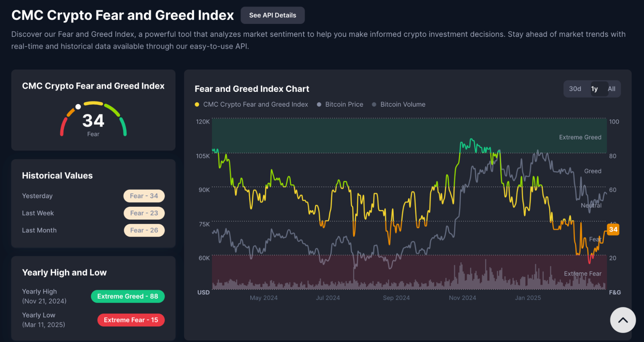This screenshot has height=342, width=644.
Task: Toggle CMC Crypto Fear and Greed Index legend
Action: tap(252, 104)
